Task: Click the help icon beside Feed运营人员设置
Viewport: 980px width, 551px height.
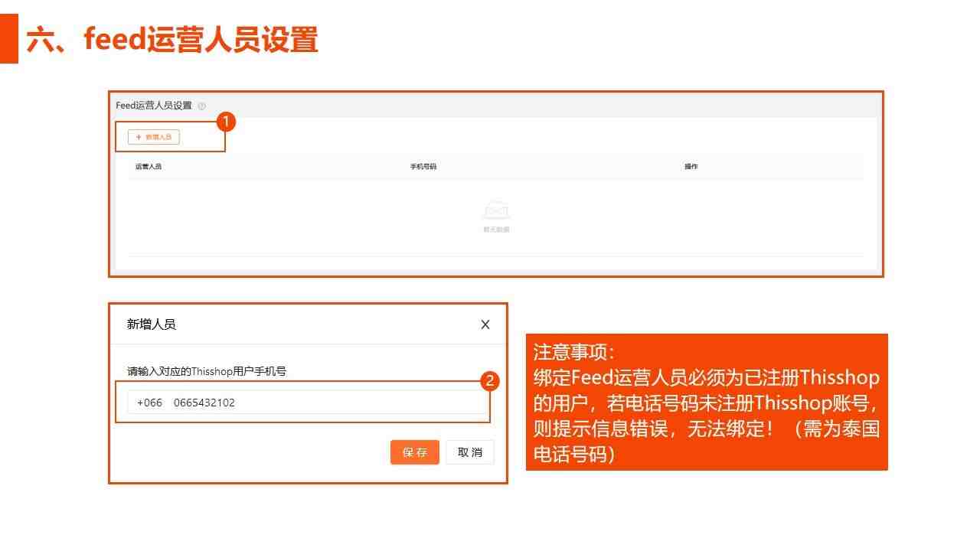Action: pyautogui.click(x=202, y=106)
